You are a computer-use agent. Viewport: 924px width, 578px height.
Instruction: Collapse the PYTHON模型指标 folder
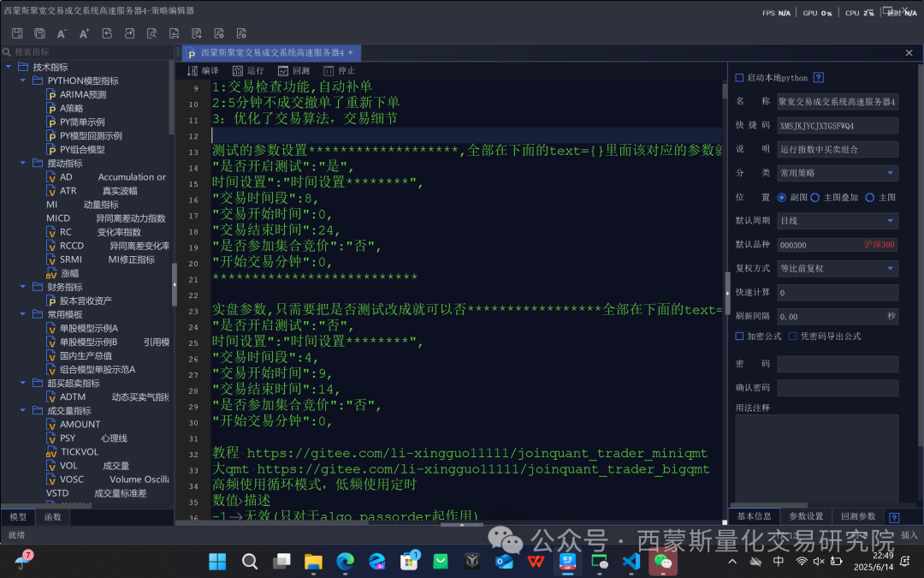[x=23, y=80]
